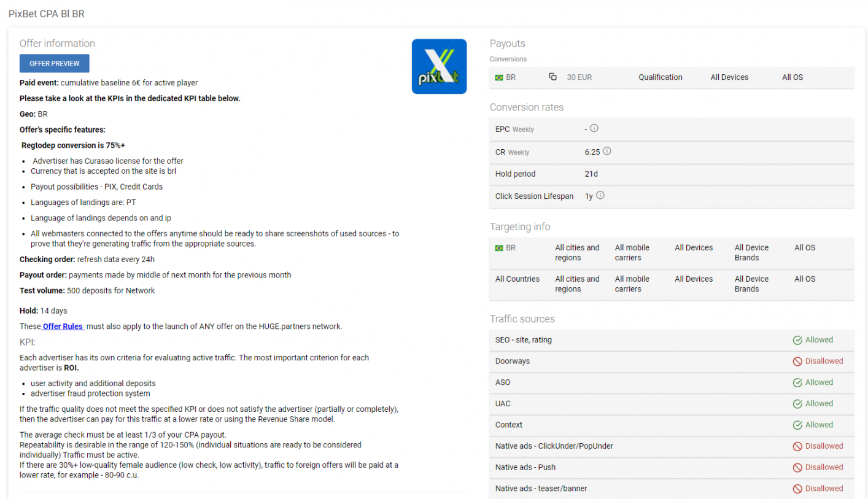Click the 'Conversion rates' heading
The width and height of the screenshot is (868, 499).
(x=527, y=107)
